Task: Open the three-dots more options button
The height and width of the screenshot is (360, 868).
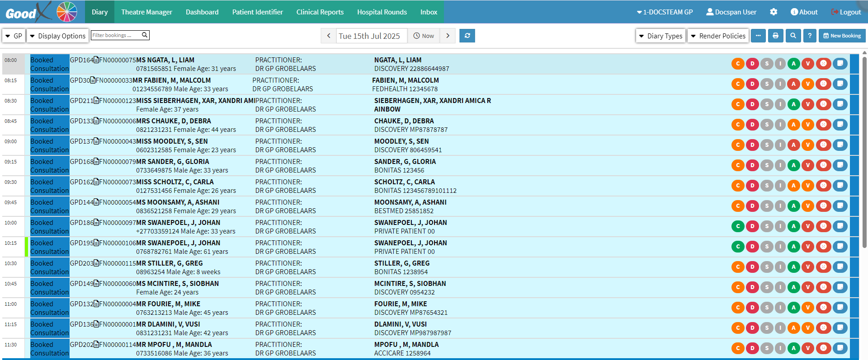Action: click(758, 36)
